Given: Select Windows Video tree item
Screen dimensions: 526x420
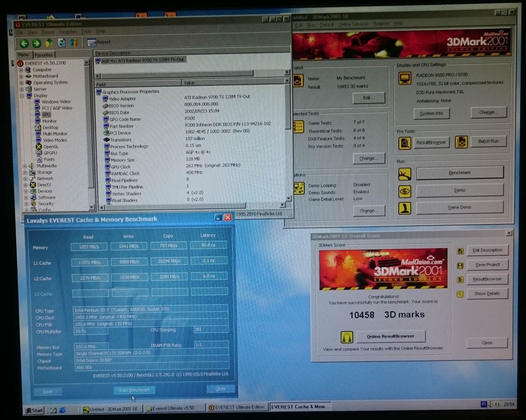Looking at the screenshot, I should coord(56,101).
